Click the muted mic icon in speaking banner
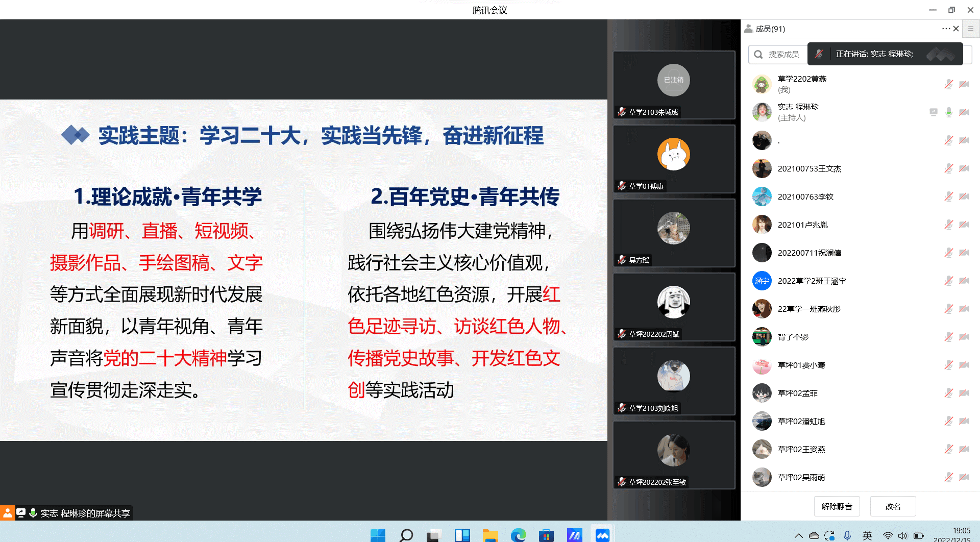The height and width of the screenshot is (542, 980). pos(819,54)
